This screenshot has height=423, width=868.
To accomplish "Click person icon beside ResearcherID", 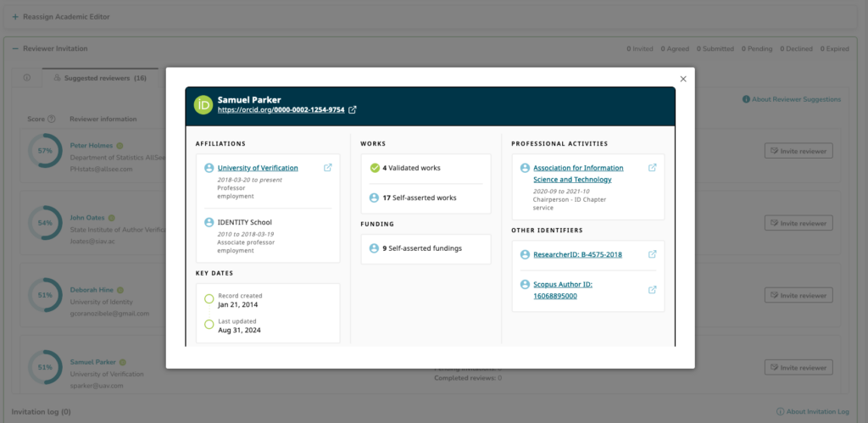I will 525,254.
